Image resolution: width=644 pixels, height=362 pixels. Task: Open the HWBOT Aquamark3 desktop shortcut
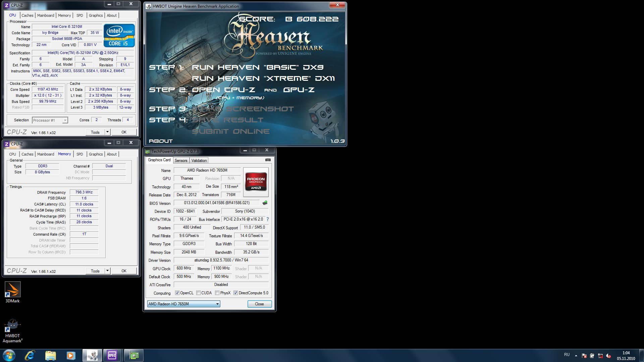tap(12, 330)
